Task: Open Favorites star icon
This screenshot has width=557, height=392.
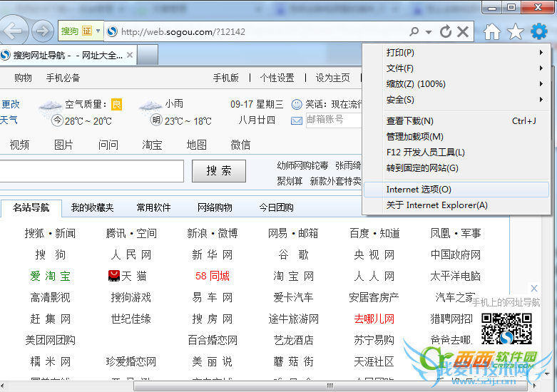Action: tap(516, 31)
